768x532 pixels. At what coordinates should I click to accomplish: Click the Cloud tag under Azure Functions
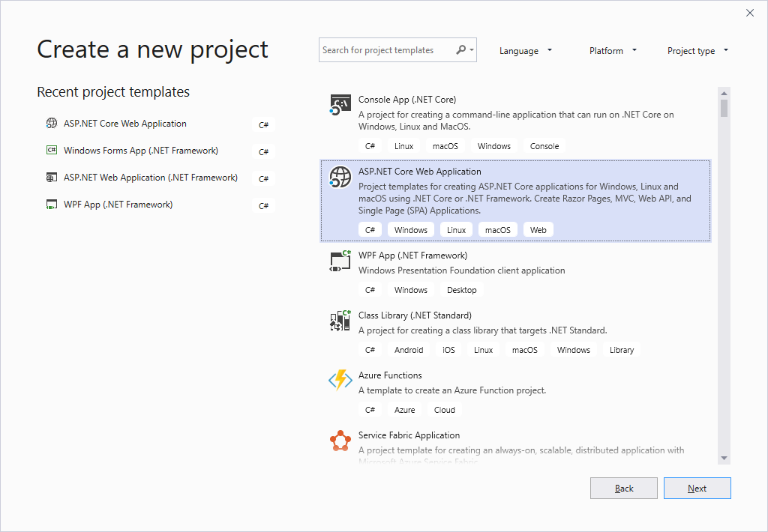pos(444,410)
